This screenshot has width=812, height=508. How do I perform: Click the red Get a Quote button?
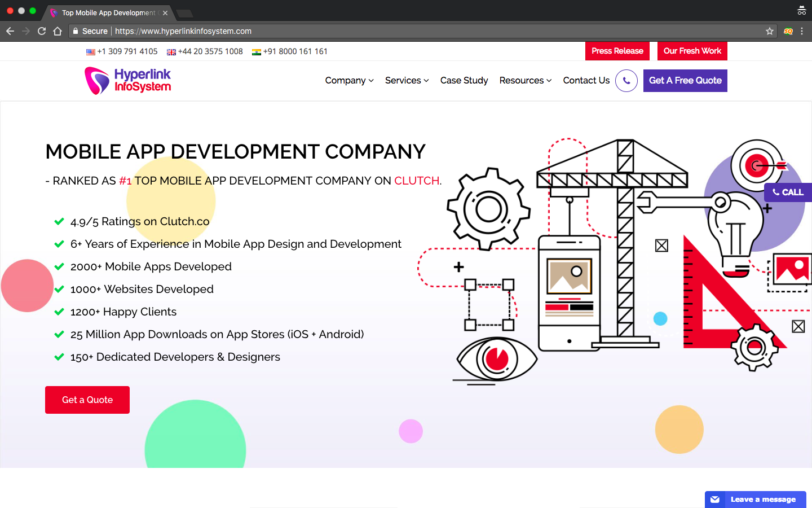(87, 400)
